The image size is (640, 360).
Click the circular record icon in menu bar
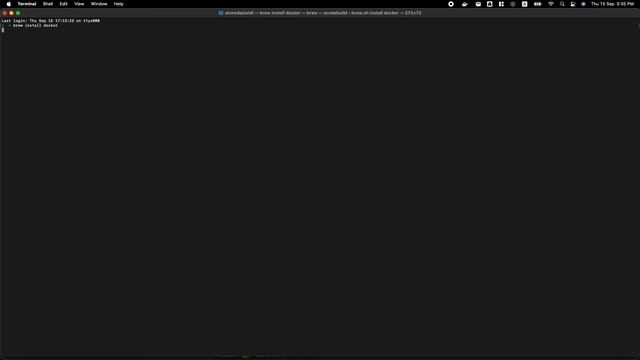pos(451,4)
